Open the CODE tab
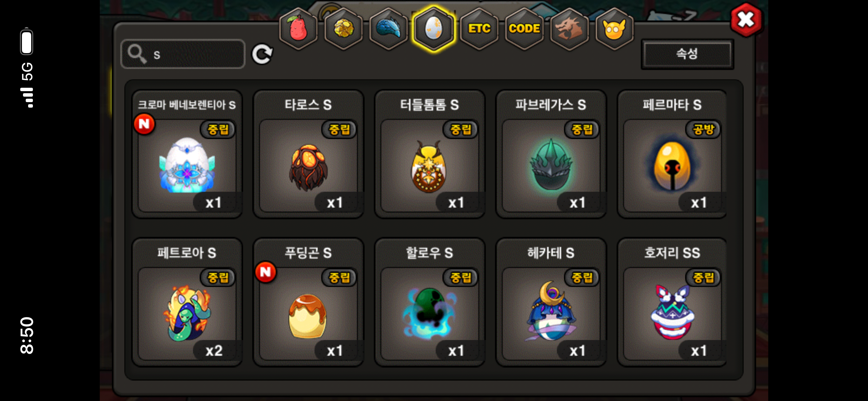868x401 pixels. (x=525, y=29)
